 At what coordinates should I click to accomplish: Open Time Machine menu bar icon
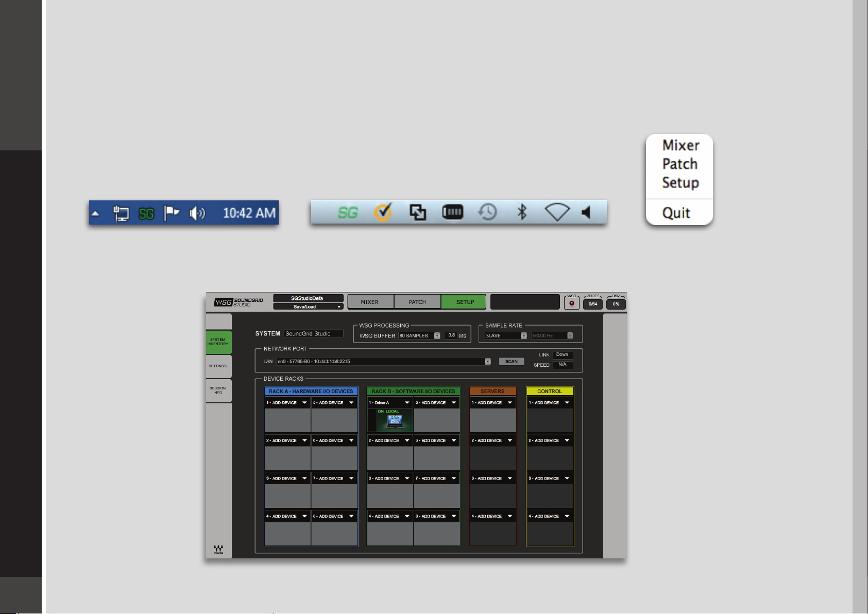click(x=487, y=212)
